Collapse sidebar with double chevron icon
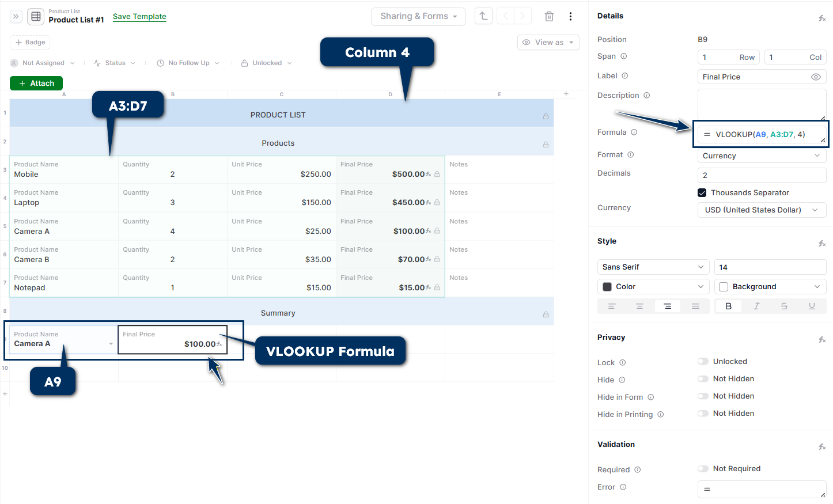Image resolution: width=833 pixels, height=504 pixels. (x=16, y=17)
